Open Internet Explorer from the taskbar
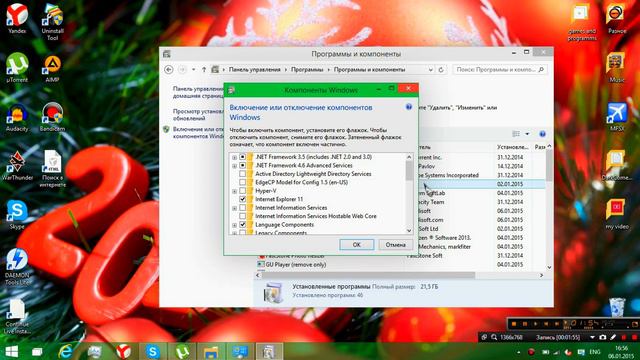Image resolution: width=640 pixels, height=360 pixels. pos(65,351)
